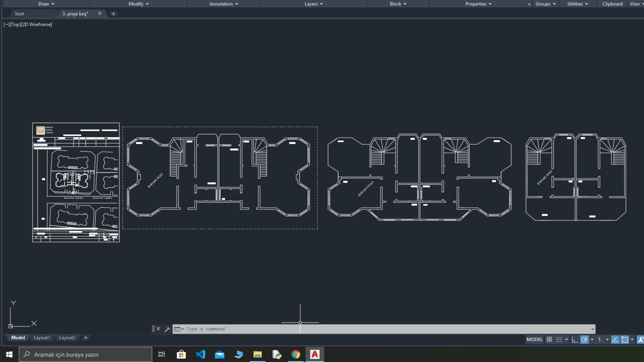
Task: Toggle object snap tracking in status bar
Action: (615, 340)
